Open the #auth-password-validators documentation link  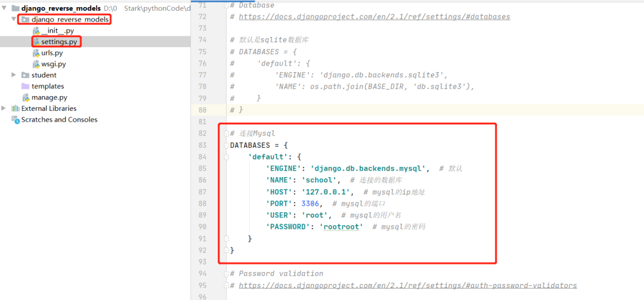(407, 285)
